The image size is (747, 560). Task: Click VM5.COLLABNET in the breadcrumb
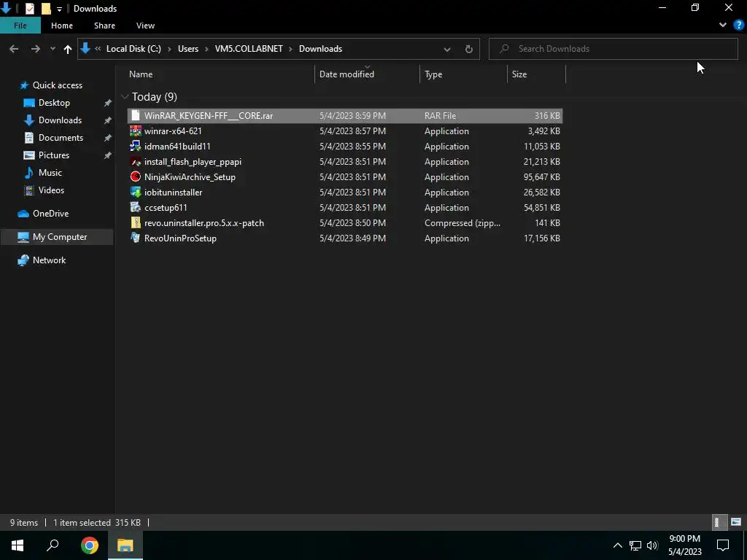pos(249,49)
